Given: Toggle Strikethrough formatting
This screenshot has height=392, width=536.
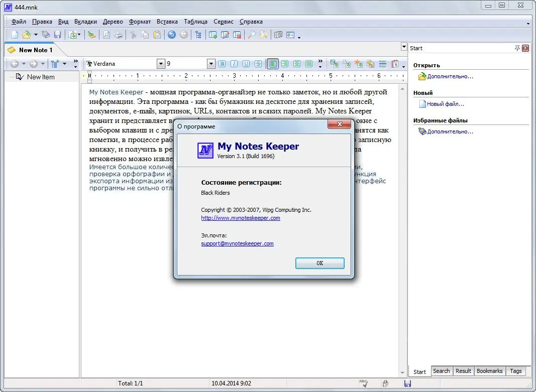Looking at the screenshot, I should [258, 64].
